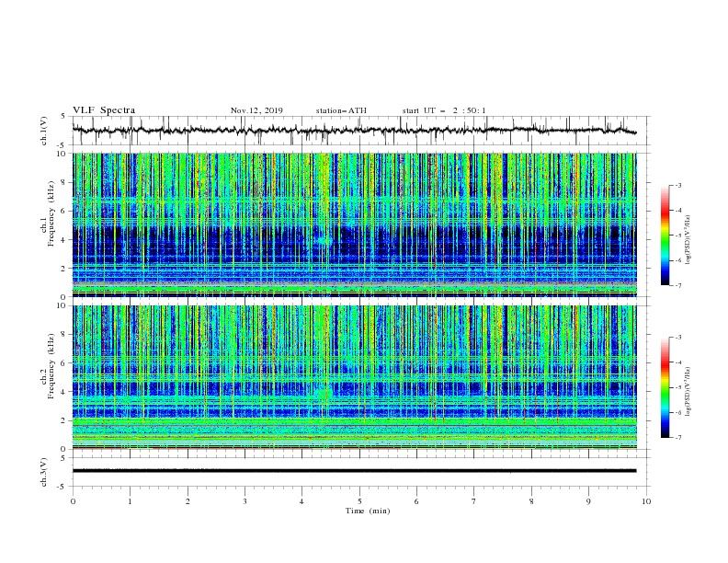Click the "10" tick on the ch.2 frequency axis
Image resolution: width=728 pixels, height=563 pixels.
(x=62, y=305)
